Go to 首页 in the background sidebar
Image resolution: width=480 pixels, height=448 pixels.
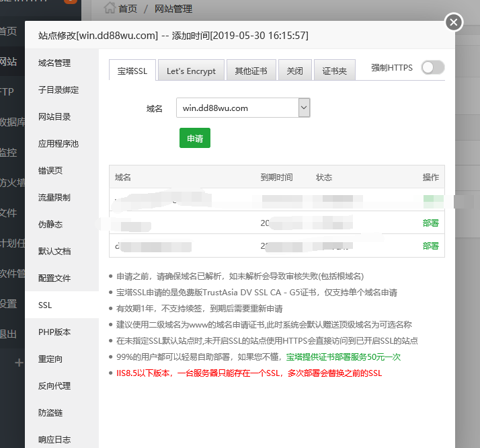coord(8,31)
